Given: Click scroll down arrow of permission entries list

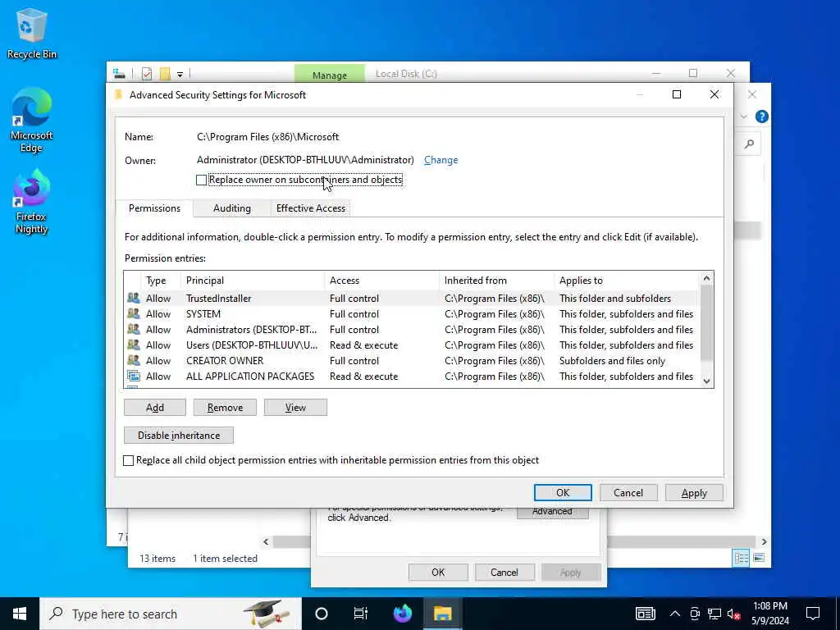Looking at the screenshot, I should [x=706, y=381].
